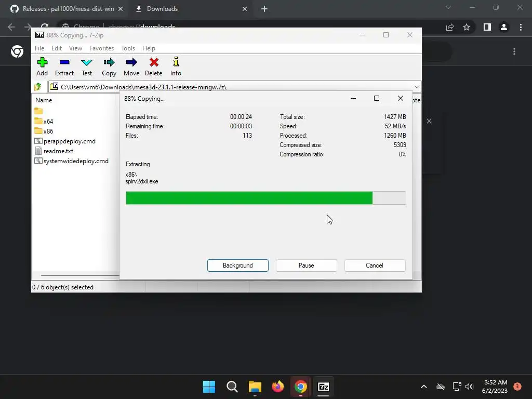Screen dimensions: 532x399
Task: Click Chrome icon on the taskbar
Action: coord(301,387)
